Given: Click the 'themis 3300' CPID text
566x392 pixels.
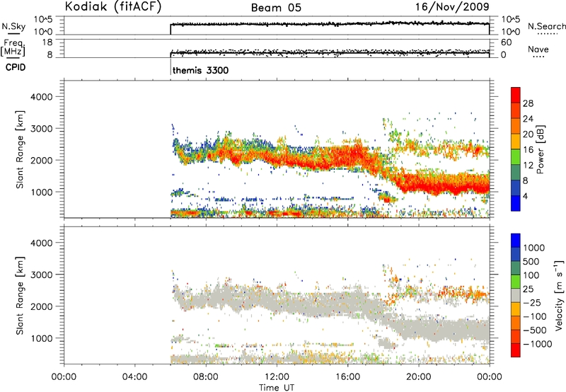Looking at the screenshot, I should pyautogui.click(x=200, y=70).
